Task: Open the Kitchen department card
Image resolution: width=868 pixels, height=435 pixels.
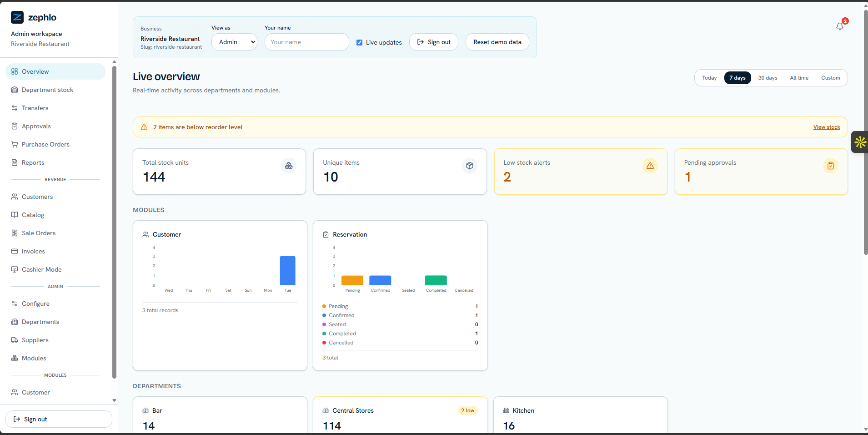Action: coord(580,415)
